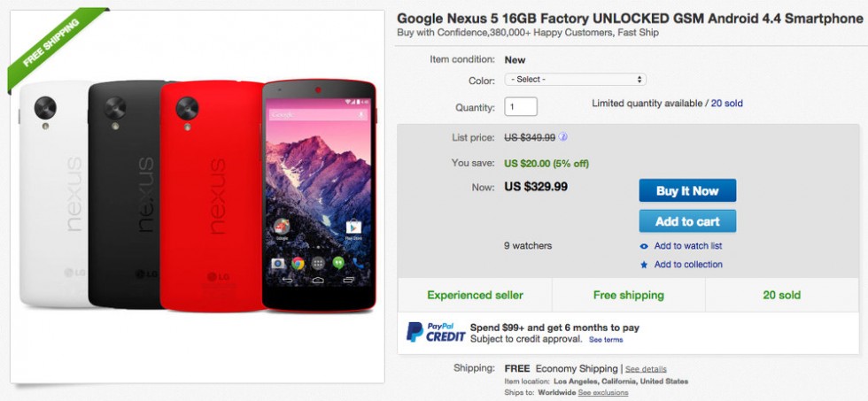The width and height of the screenshot is (868, 401).
Task: Click the green Free Shipping ribbon on image
Action: click(51, 49)
